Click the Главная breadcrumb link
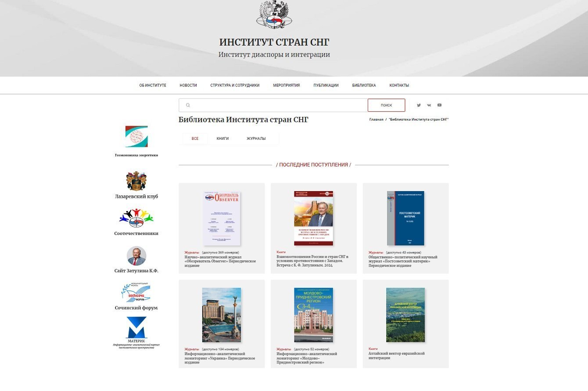The image size is (588, 391). [x=376, y=120]
